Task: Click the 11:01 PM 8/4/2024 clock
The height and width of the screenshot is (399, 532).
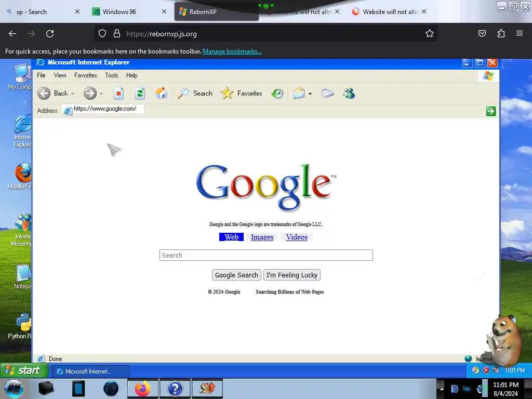Action: tap(506, 389)
